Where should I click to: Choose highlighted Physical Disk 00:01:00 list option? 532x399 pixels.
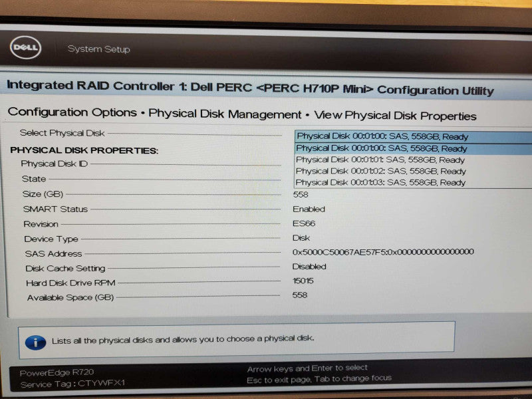tap(413, 148)
